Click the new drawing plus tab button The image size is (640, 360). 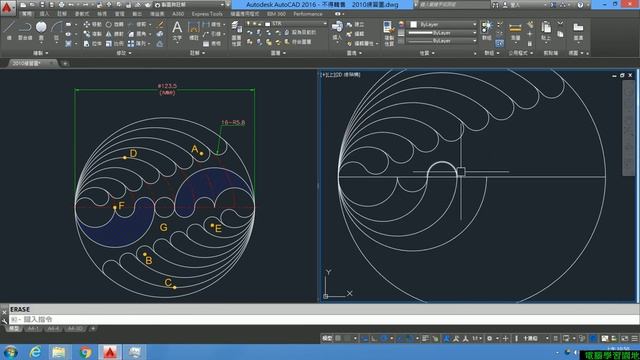pos(65,63)
